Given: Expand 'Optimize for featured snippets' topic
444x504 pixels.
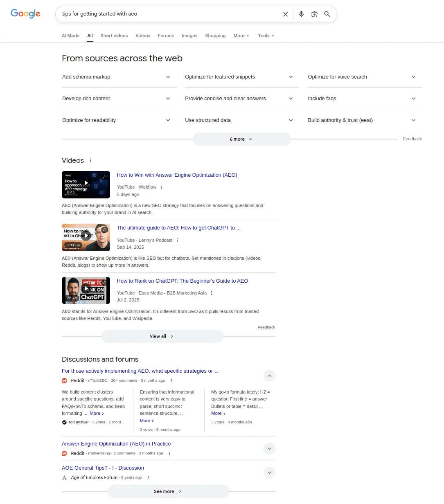Looking at the screenshot, I should click(x=242, y=77).
